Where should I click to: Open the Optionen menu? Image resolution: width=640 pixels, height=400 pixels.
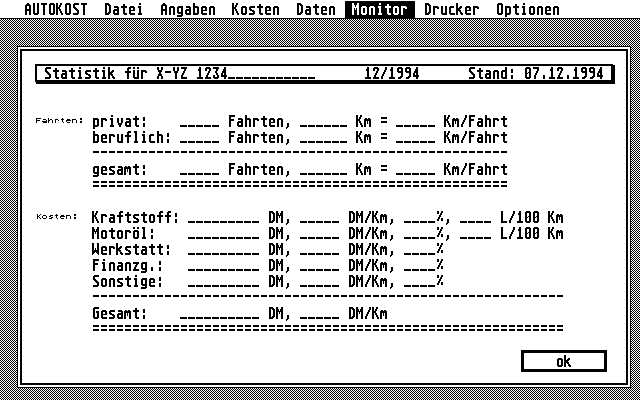tap(528, 9)
